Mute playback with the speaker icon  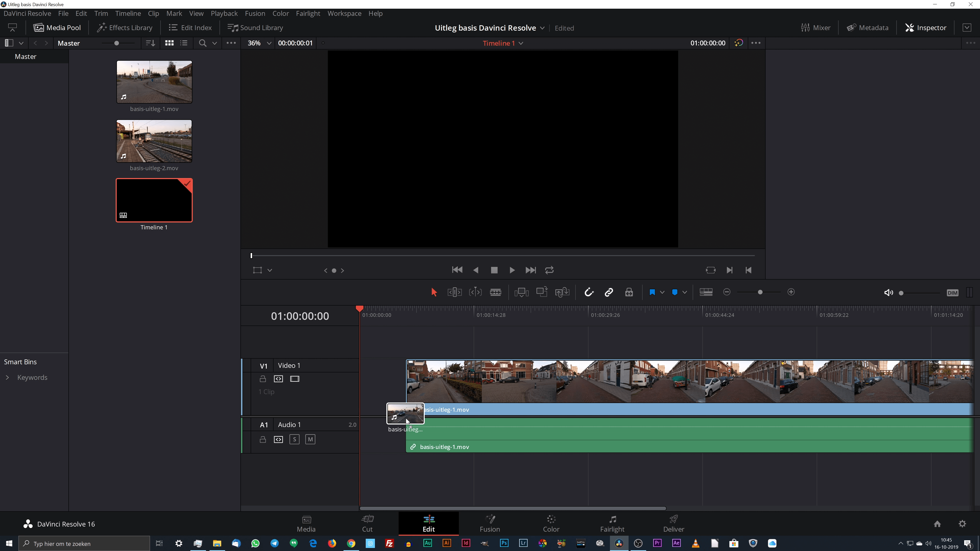[x=888, y=292]
